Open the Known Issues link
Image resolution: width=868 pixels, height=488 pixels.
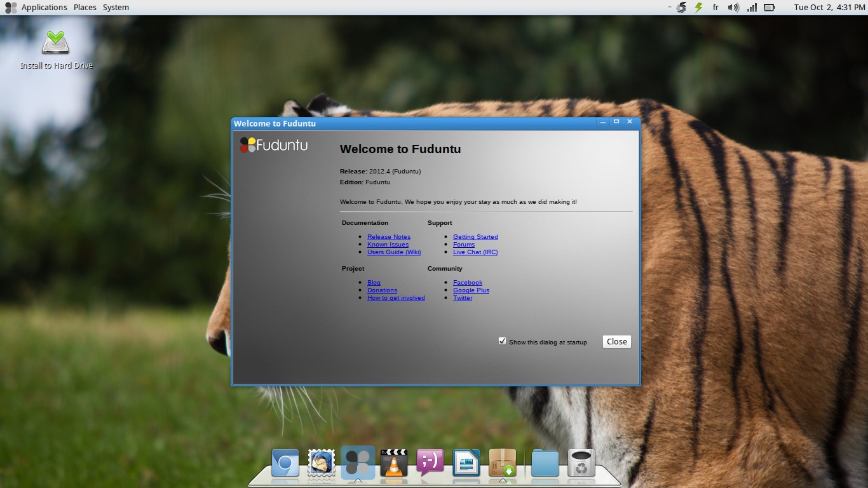(388, 245)
